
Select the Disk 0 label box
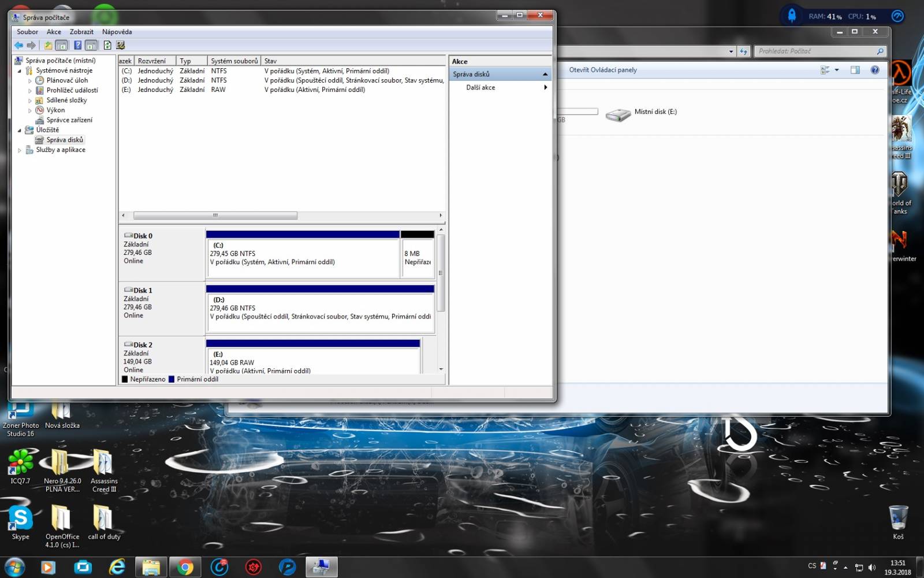point(162,254)
